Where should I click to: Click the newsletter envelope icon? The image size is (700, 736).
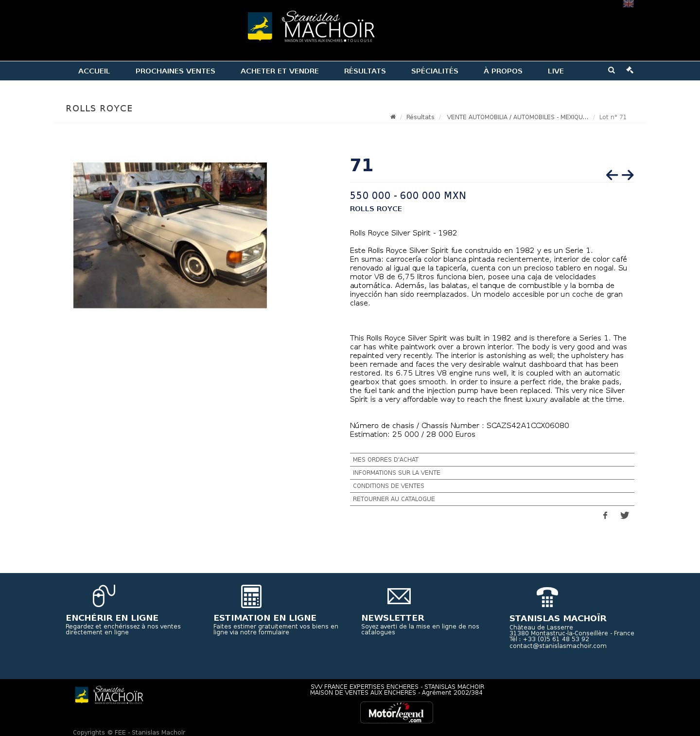click(399, 596)
